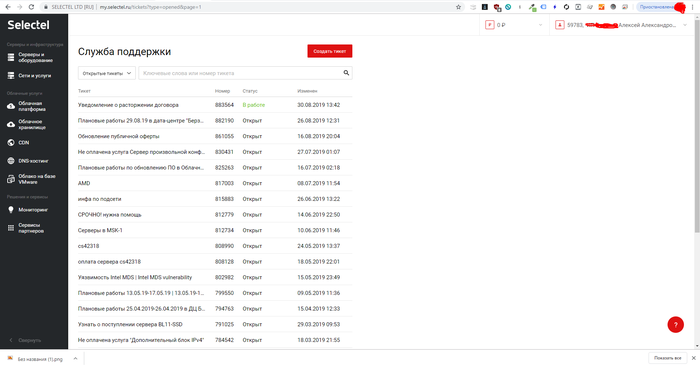Open ticket Серверы в MSK-1
The image size is (700, 366).
point(100,230)
